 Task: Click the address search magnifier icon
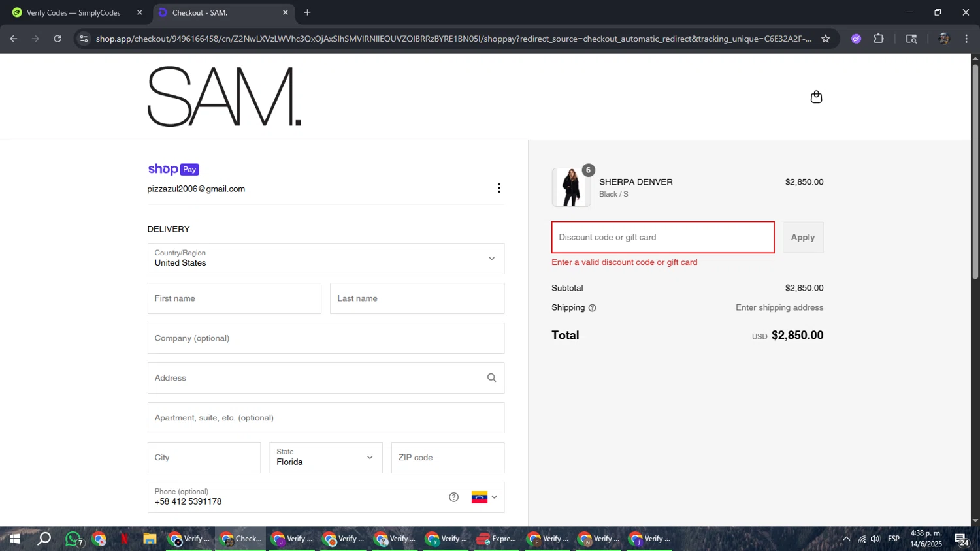click(x=491, y=378)
